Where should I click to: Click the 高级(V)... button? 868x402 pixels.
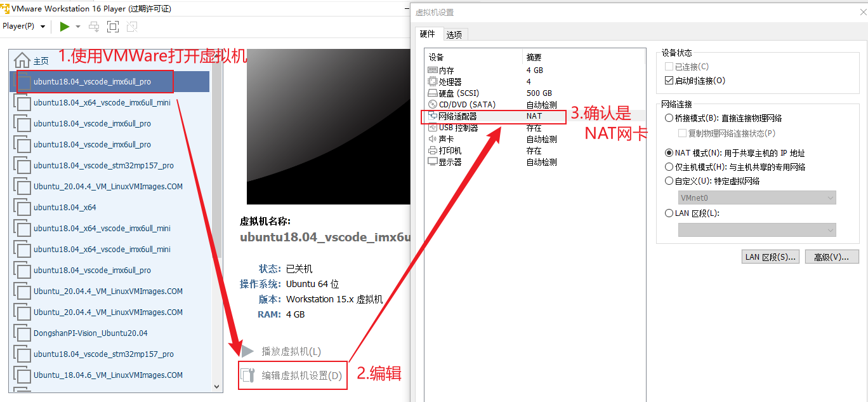(832, 257)
